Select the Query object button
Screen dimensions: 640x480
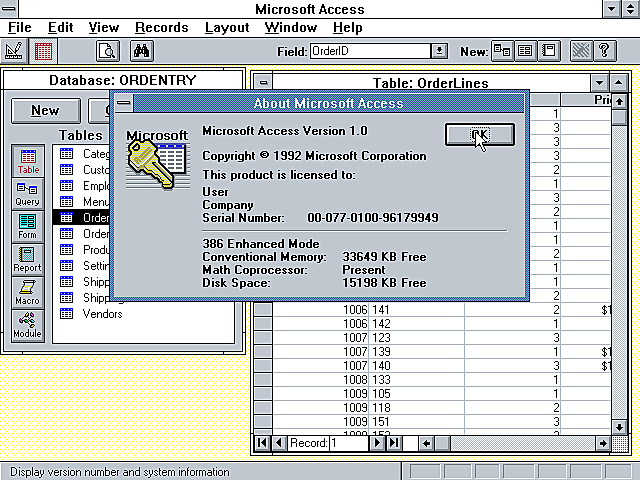tap(28, 194)
